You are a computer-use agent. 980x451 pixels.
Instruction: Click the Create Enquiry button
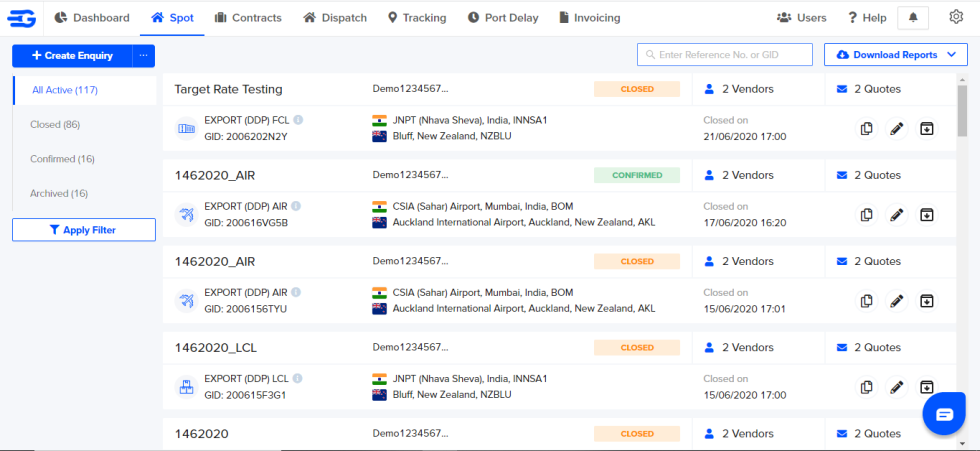click(x=72, y=56)
